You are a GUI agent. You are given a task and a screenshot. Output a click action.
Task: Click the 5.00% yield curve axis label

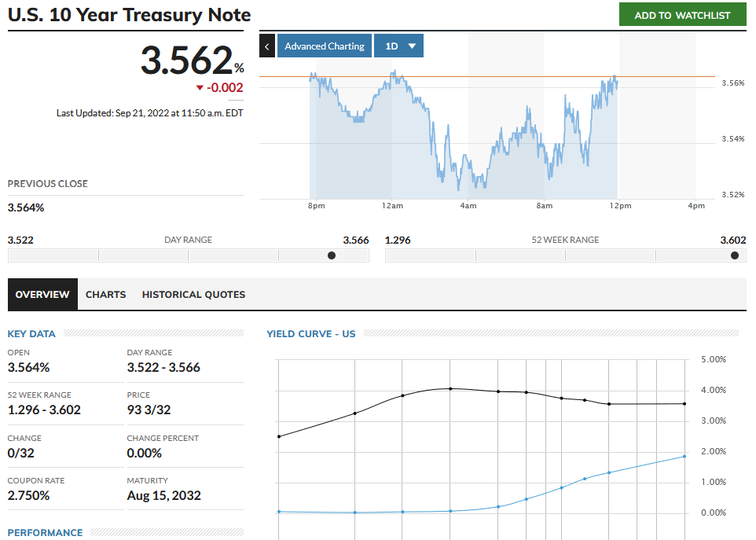click(x=714, y=360)
